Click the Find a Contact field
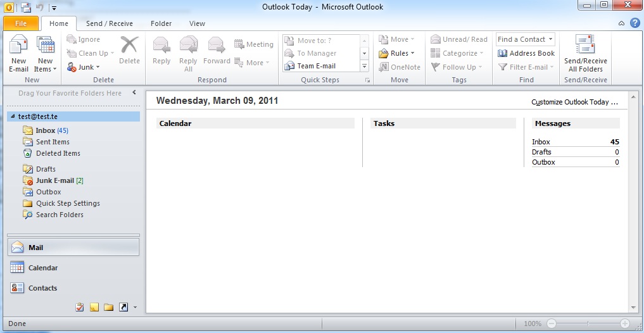The height and width of the screenshot is (333, 644). tap(526, 39)
